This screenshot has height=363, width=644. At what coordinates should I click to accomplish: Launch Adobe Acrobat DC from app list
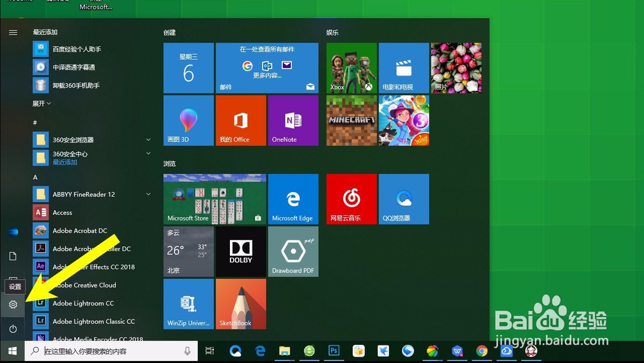coord(92,231)
